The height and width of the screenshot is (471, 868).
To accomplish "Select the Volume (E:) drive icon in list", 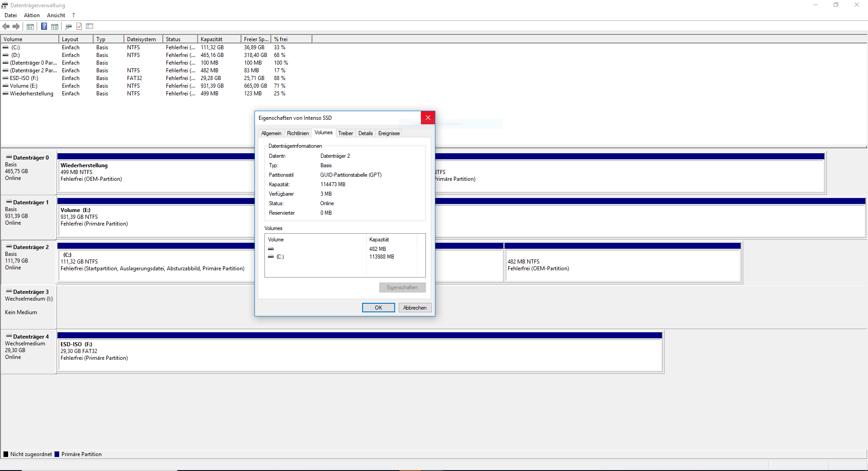I will click(5, 86).
